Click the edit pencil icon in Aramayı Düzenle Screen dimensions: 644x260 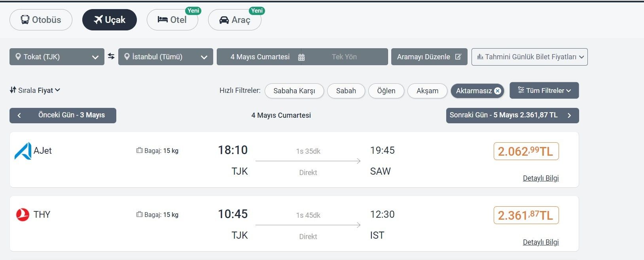(x=458, y=57)
